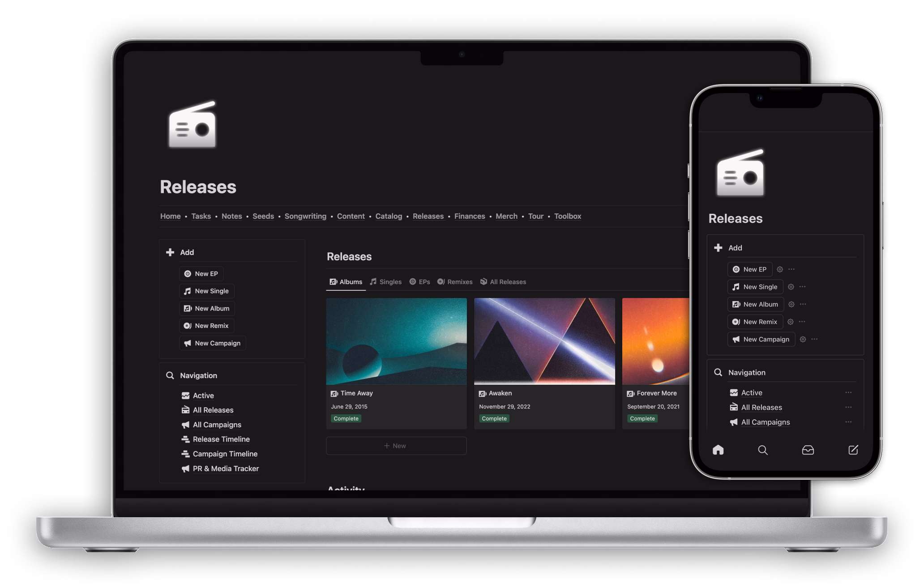Switch to the Remixes tab
Image resolution: width=924 pixels, height=587 pixels.
point(455,282)
